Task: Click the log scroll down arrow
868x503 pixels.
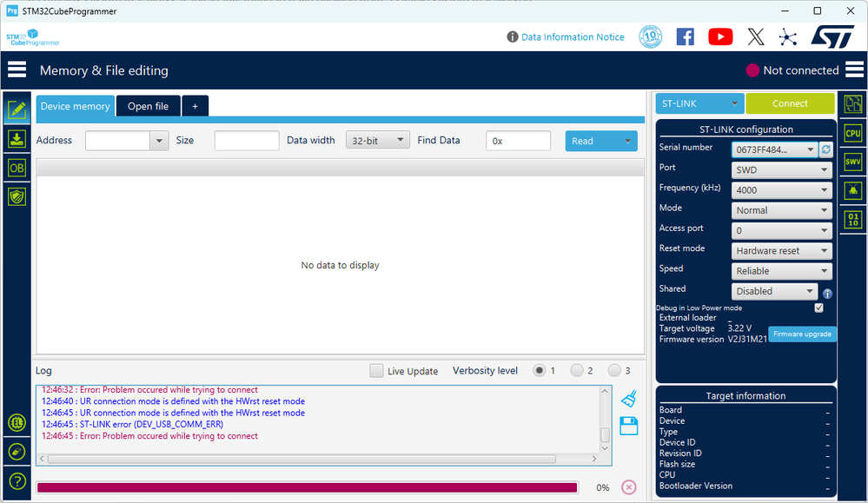Action: coord(605,448)
